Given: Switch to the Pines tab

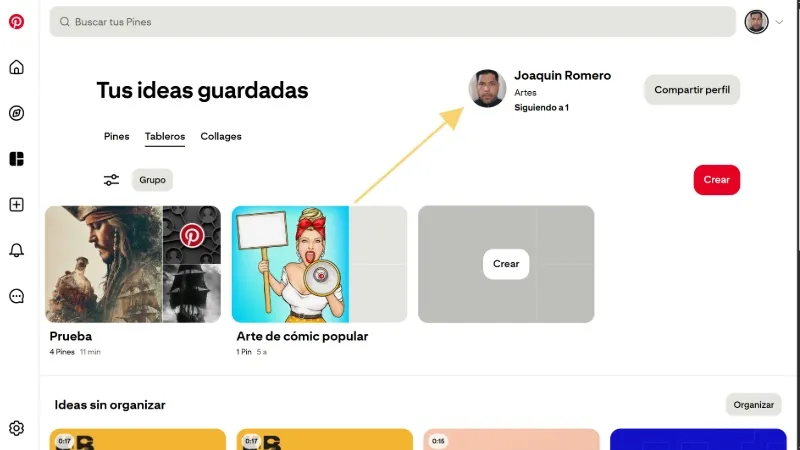Looking at the screenshot, I should [116, 136].
